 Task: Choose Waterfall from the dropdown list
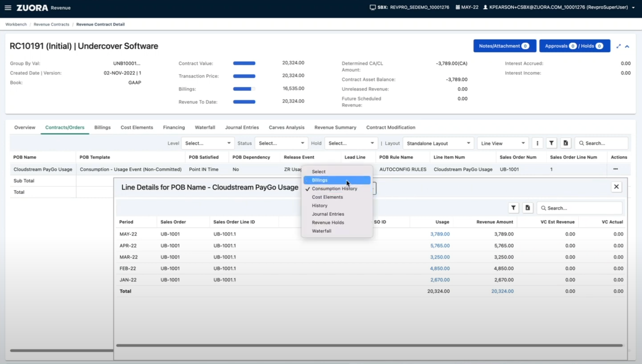tap(322, 231)
